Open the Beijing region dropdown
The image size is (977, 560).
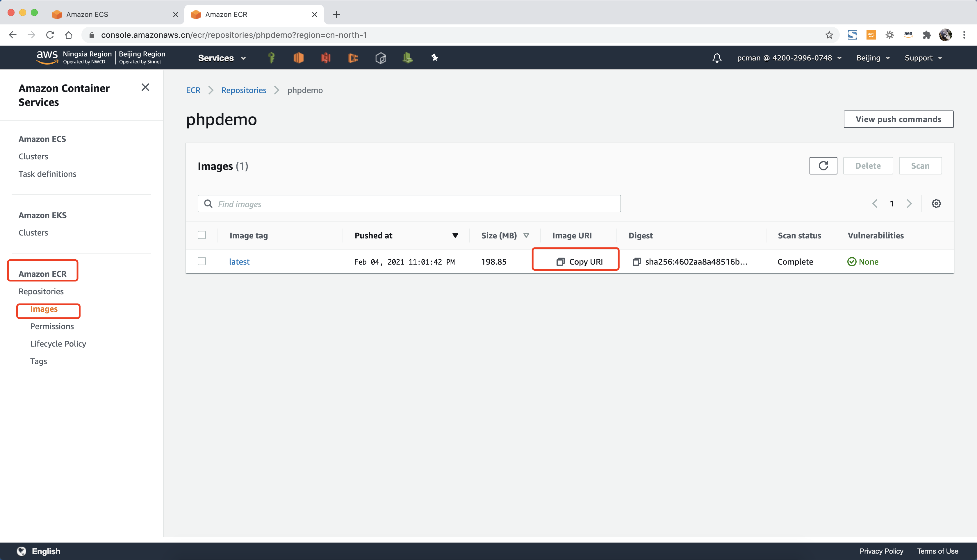point(873,58)
